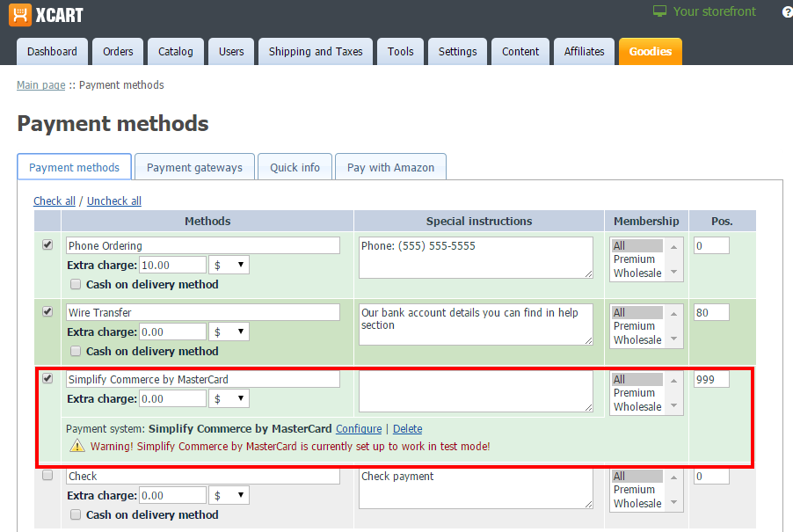793x532 pixels.
Task: Select Wholesale membership for Wire Transfer
Action: point(637,339)
